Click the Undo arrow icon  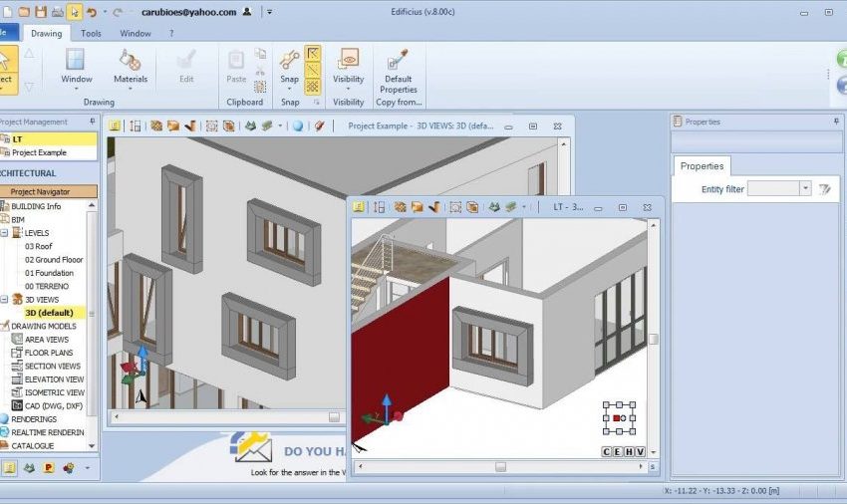click(x=92, y=12)
